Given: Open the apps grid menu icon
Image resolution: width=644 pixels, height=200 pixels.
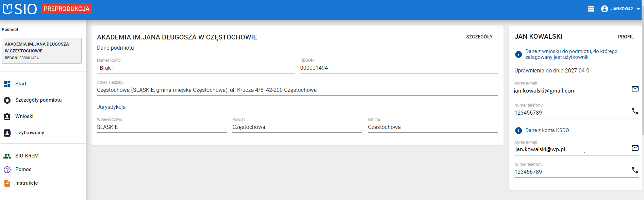Looking at the screenshot, I should tap(591, 9).
